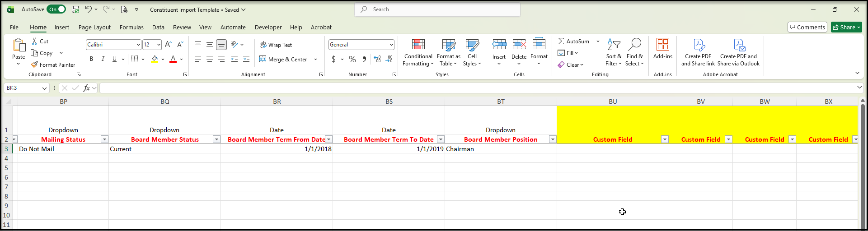Open fill color dropdown arrow
Image resolution: width=868 pixels, height=231 pixels.
click(x=163, y=59)
